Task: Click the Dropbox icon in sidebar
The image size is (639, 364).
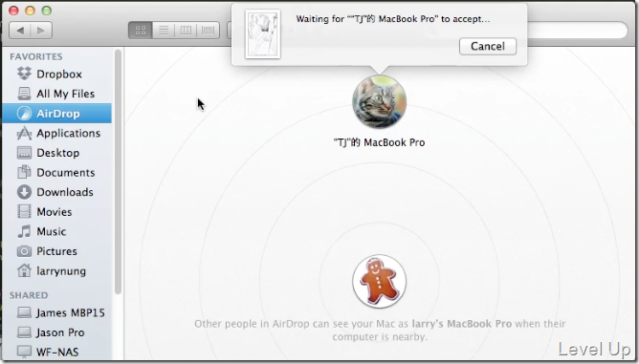Action: (x=24, y=74)
